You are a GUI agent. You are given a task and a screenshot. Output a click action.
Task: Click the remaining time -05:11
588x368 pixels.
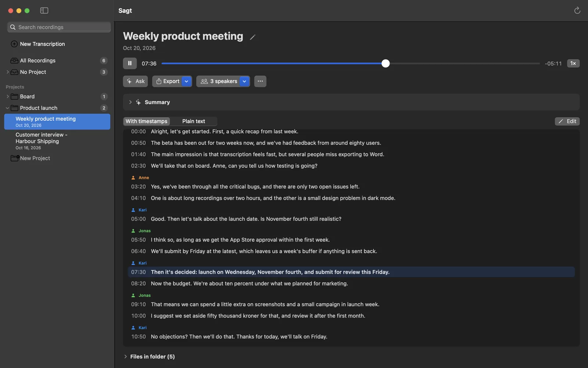553,64
